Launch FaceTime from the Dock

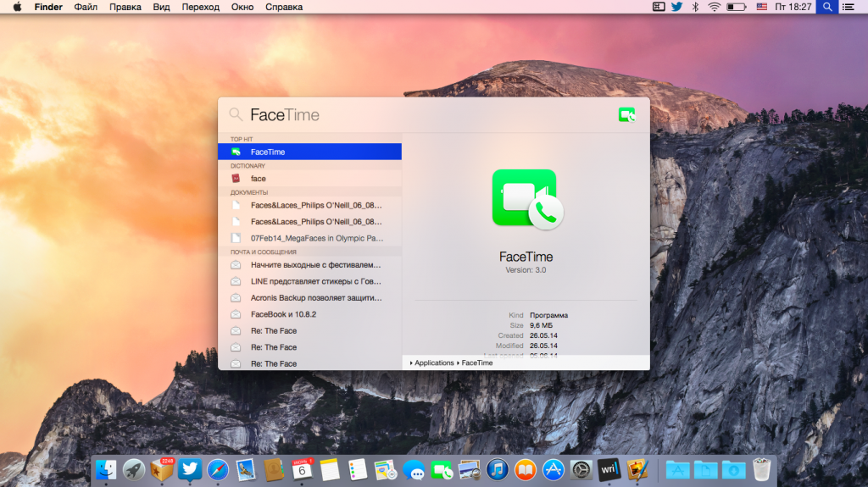coord(441,470)
